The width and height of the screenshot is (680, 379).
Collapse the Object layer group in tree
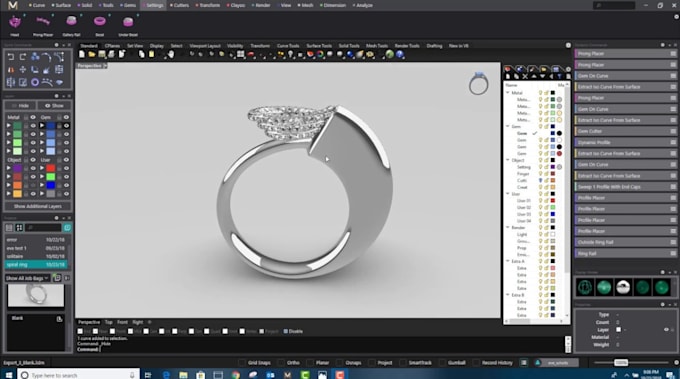pyautogui.click(x=508, y=160)
